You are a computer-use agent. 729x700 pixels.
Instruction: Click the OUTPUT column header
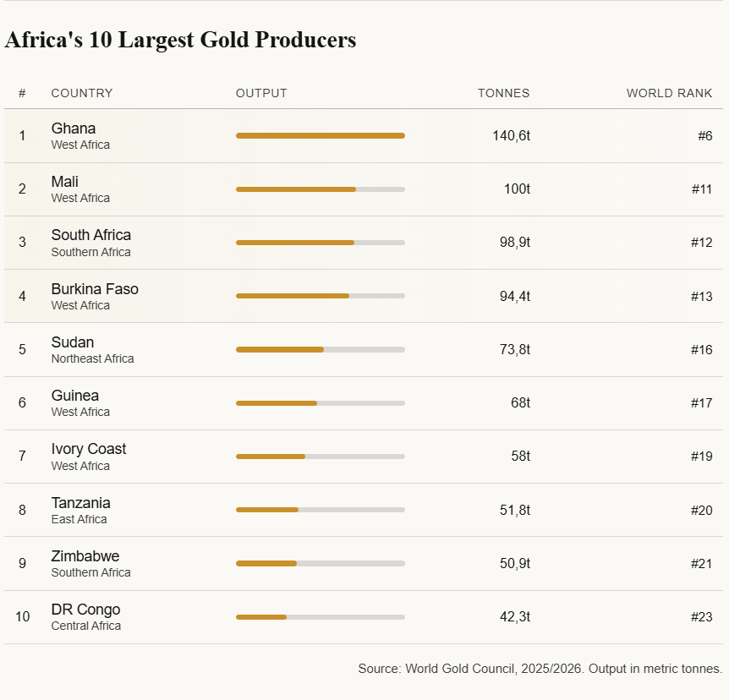point(261,93)
